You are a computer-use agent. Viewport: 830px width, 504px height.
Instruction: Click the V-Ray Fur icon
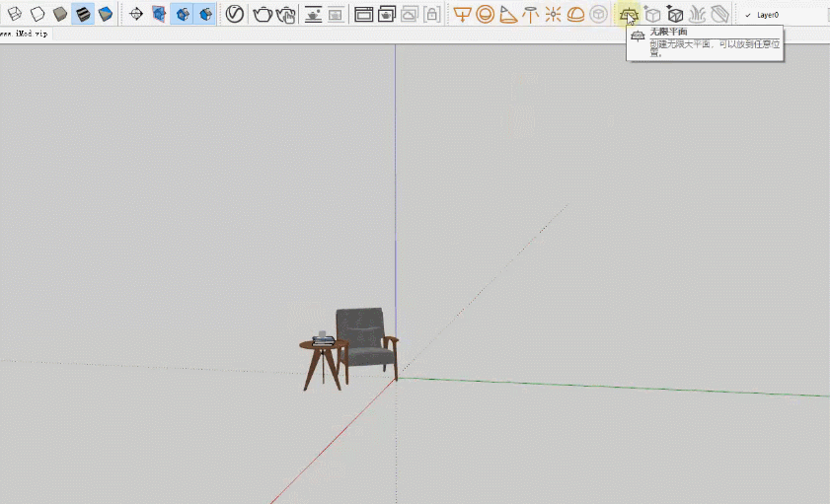coord(697,14)
